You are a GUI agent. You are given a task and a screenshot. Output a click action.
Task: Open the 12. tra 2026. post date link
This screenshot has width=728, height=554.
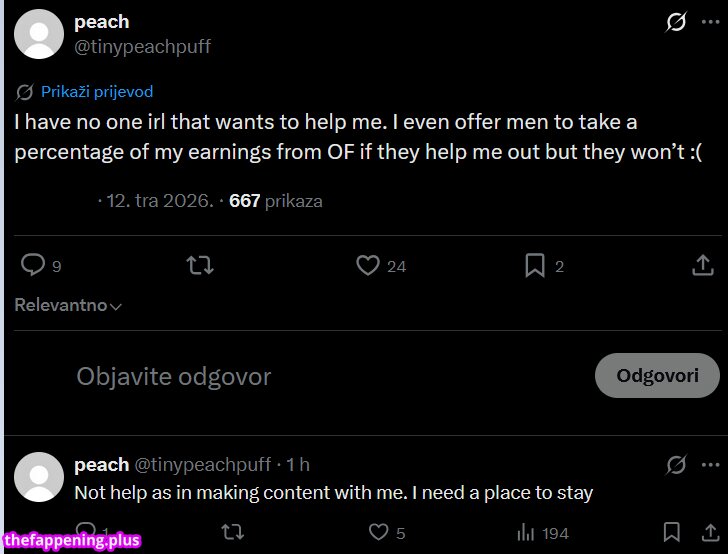pos(160,201)
